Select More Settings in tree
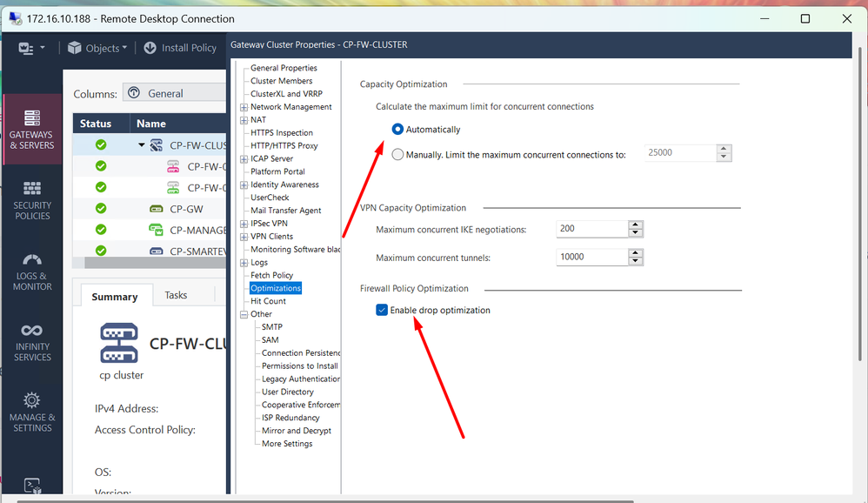 [x=287, y=444]
